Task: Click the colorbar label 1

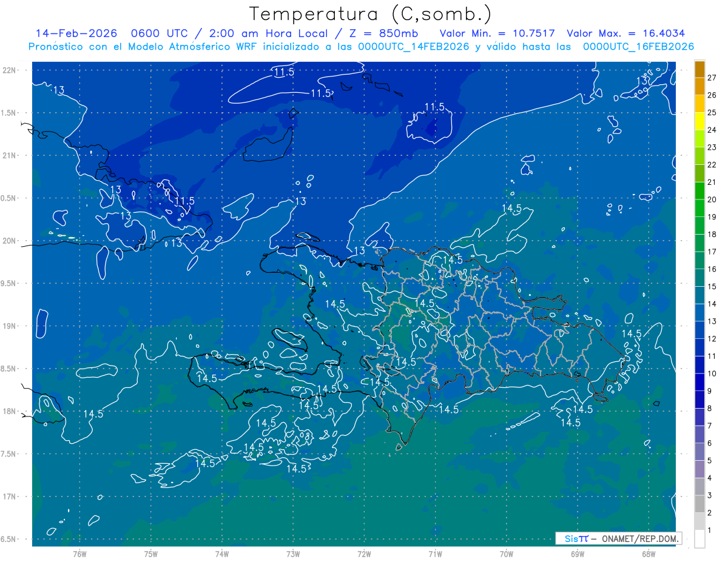Action: point(710,530)
